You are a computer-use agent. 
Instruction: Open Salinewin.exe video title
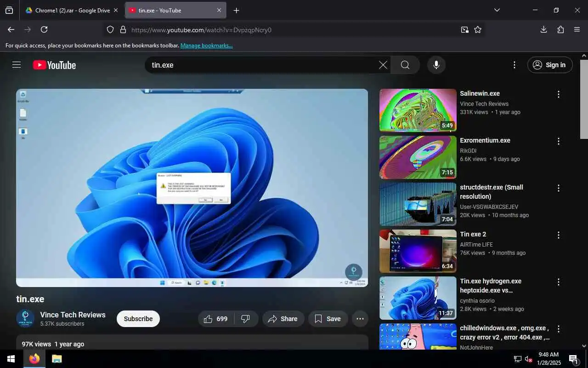[480, 93]
